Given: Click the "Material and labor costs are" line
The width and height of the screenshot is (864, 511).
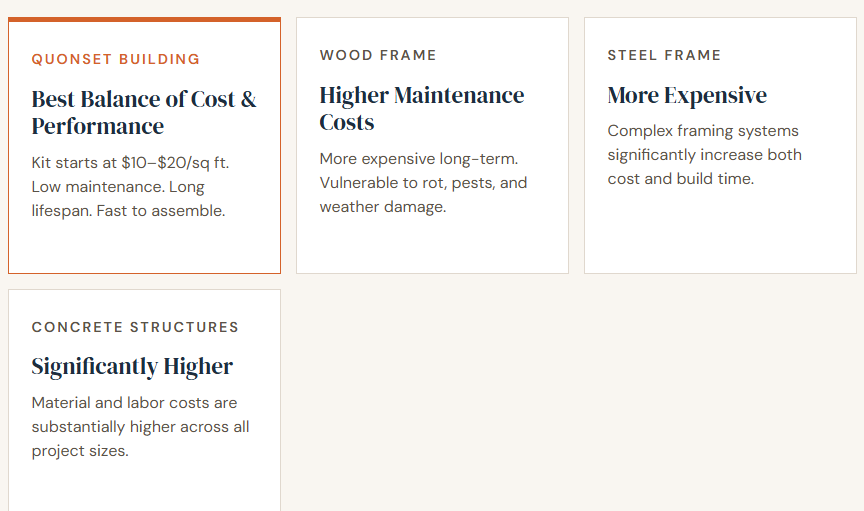Looking at the screenshot, I should point(134,403).
